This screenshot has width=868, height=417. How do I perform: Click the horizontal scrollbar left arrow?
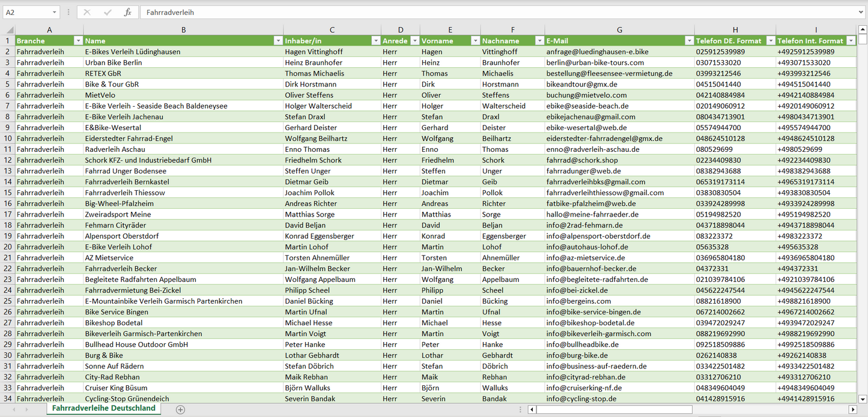click(532, 409)
